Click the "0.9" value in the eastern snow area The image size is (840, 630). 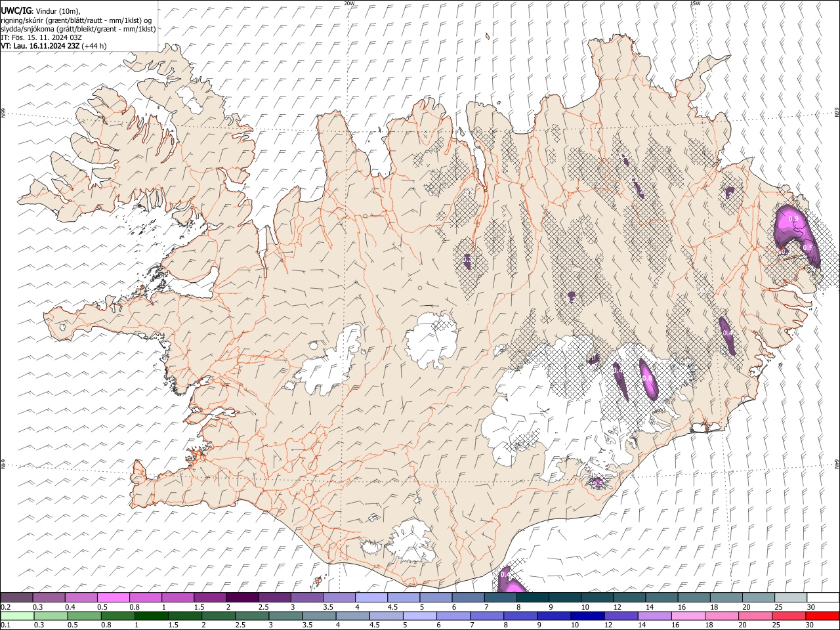point(793,219)
